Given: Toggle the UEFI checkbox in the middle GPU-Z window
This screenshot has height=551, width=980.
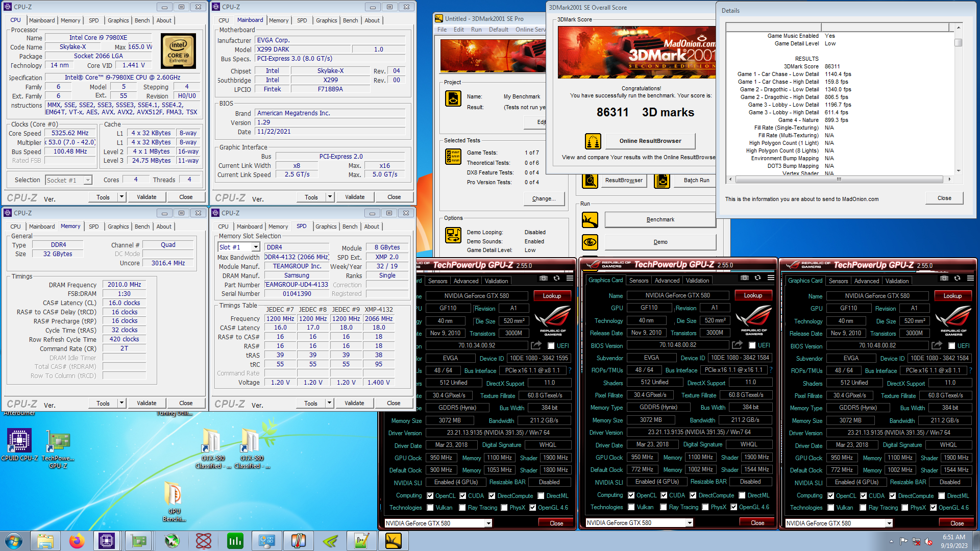Looking at the screenshot, I should [x=752, y=345].
